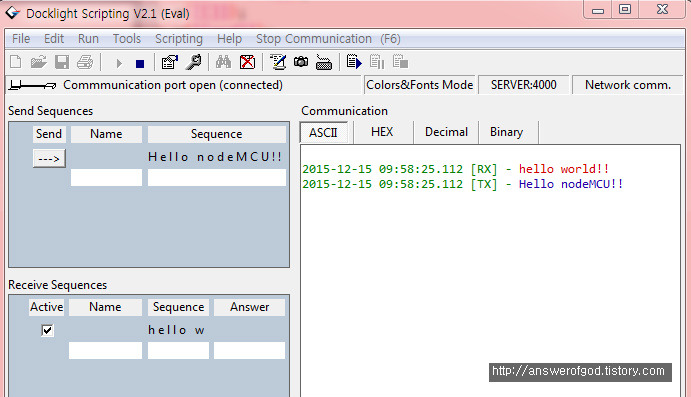Screen dimensions: 691x397
Task: Uncheck Active box for hello w sequence
Action: click(47, 330)
